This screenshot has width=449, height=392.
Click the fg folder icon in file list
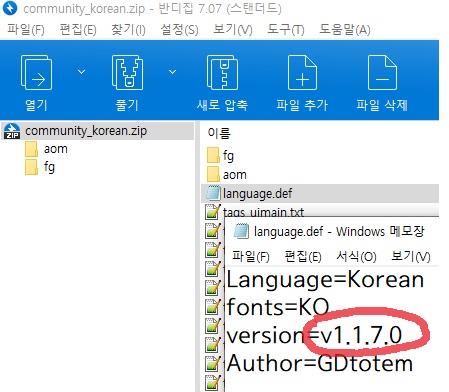click(213, 156)
